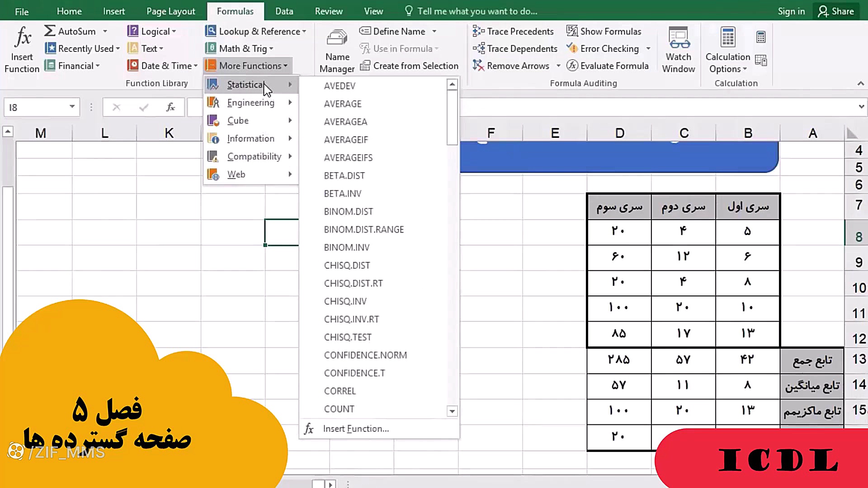Open Calculation Options
This screenshot has height=488, width=868.
(x=728, y=50)
